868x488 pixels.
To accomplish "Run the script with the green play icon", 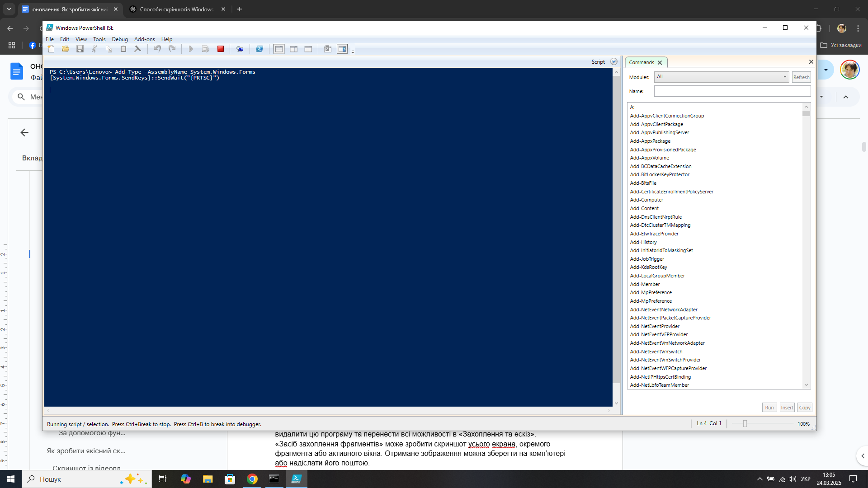I will (191, 49).
